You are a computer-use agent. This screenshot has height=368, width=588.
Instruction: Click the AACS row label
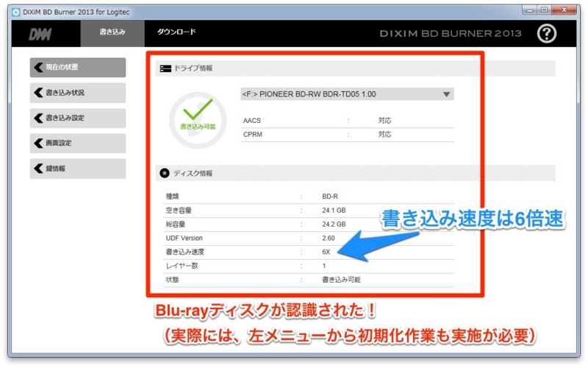point(252,121)
